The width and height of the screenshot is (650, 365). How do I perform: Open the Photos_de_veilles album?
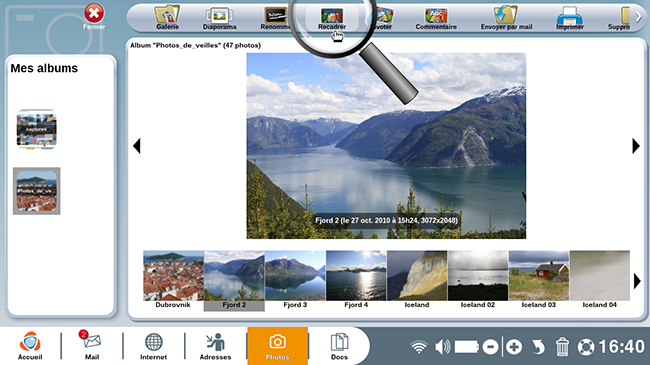(36, 191)
